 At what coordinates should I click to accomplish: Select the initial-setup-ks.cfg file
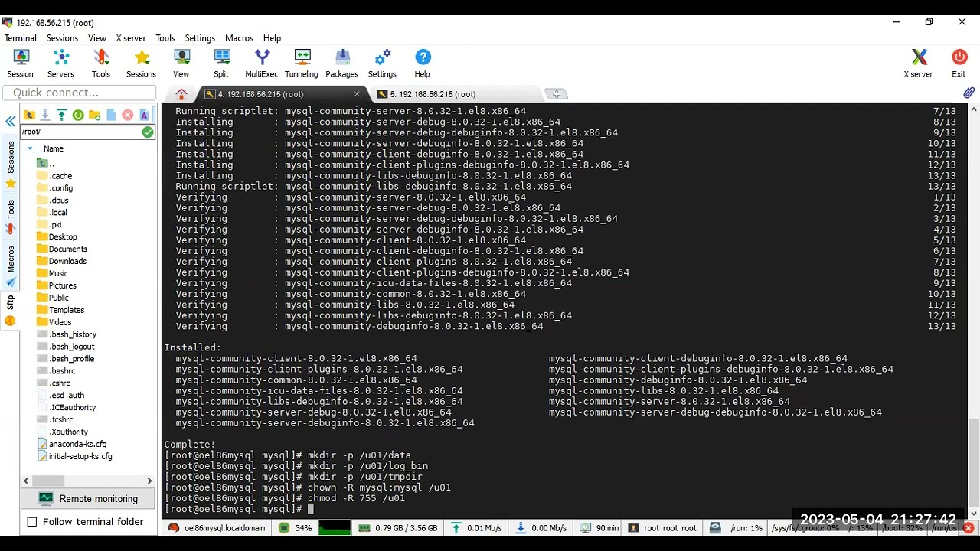point(75,456)
